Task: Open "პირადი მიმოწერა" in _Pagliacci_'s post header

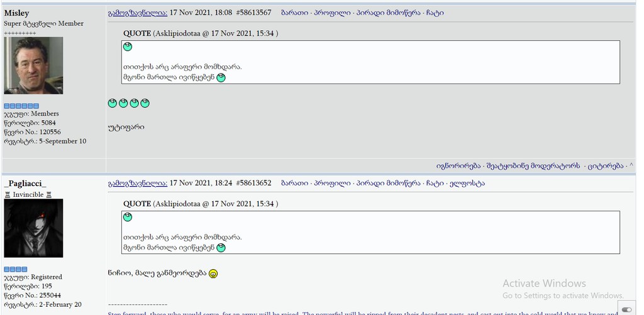Action: [x=389, y=183]
